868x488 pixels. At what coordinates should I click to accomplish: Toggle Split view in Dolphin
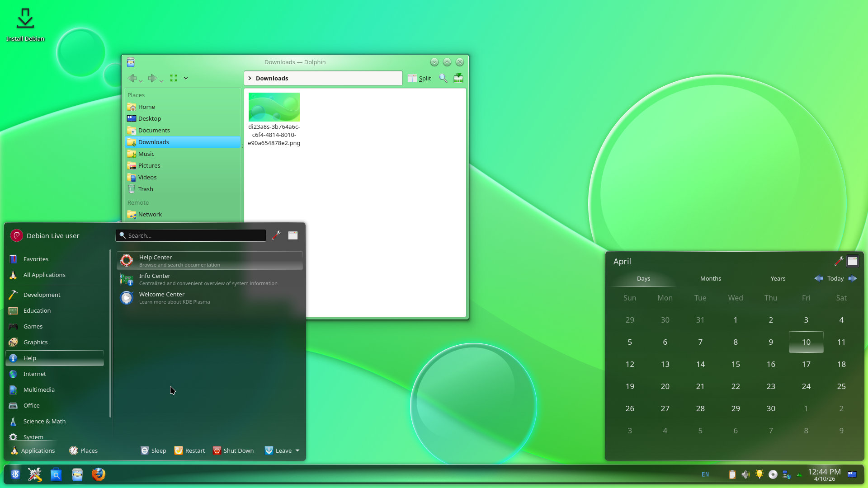[x=419, y=78]
